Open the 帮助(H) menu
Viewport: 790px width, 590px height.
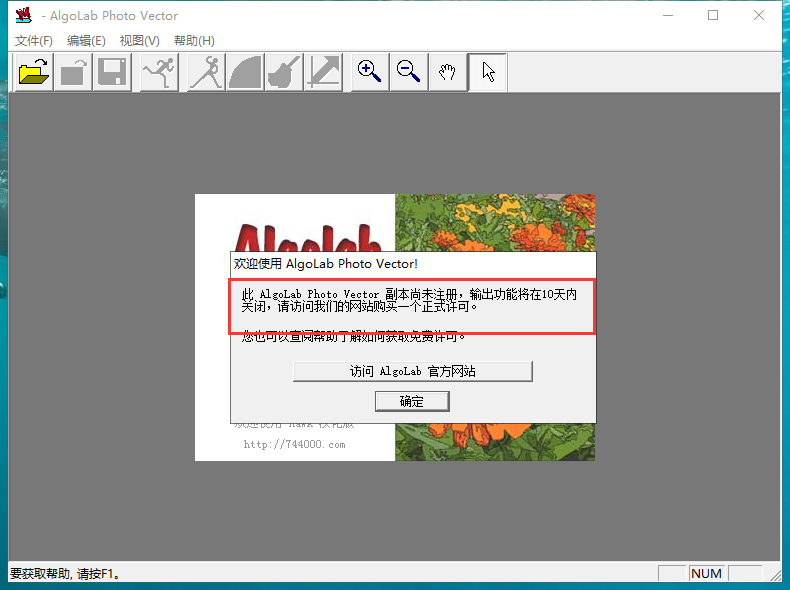(x=194, y=40)
